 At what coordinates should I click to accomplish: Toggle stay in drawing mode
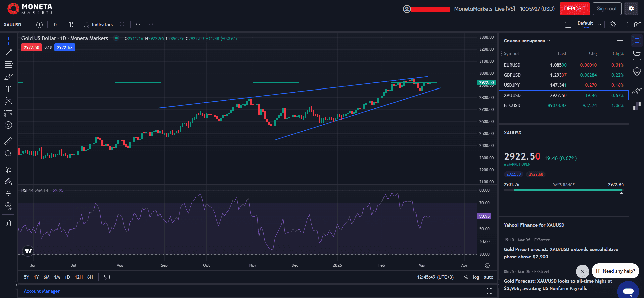click(x=8, y=182)
